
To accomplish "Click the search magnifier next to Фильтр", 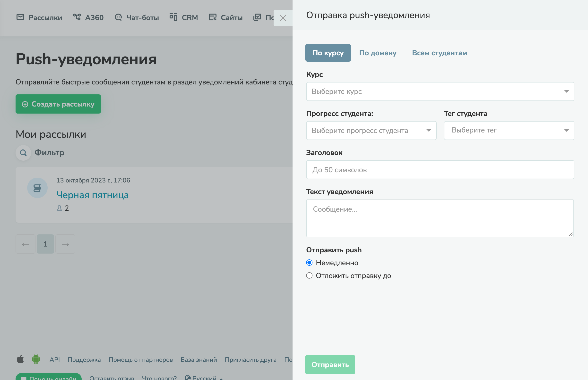I will click(23, 152).
